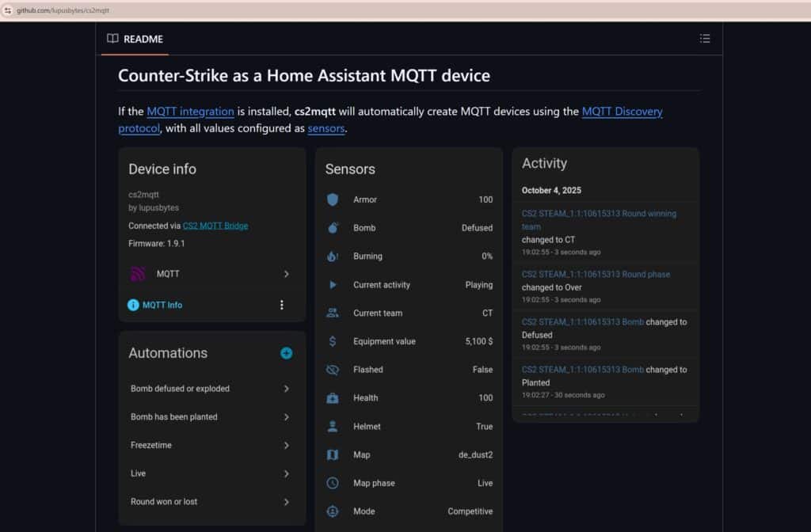Click the README outline list icon
The image size is (811, 532).
click(705, 39)
